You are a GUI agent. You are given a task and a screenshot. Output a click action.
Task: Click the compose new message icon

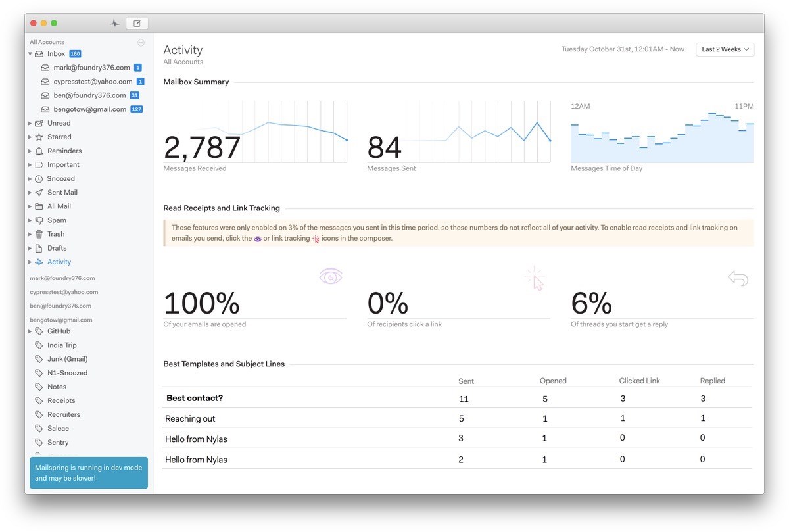[137, 23]
